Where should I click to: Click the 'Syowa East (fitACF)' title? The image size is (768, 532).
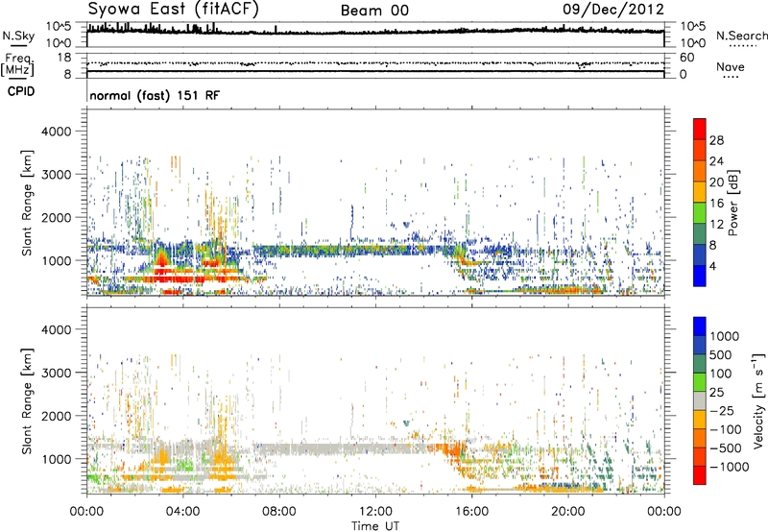(174, 9)
